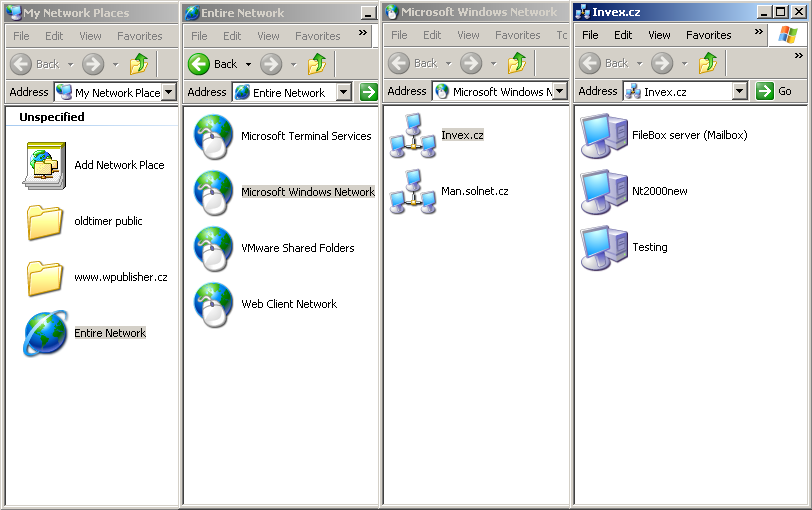This screenshot has width=812, height=510.
Task: Select the Man.solnet.cz domain icon
Action: tap(413, 192)
